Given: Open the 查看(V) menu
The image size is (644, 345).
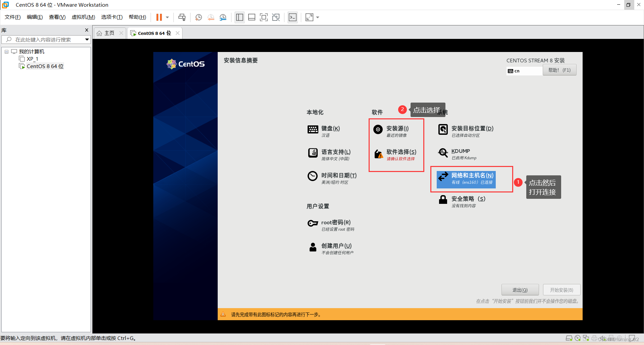Looking at the screenshot, I should tap(57, 17).
